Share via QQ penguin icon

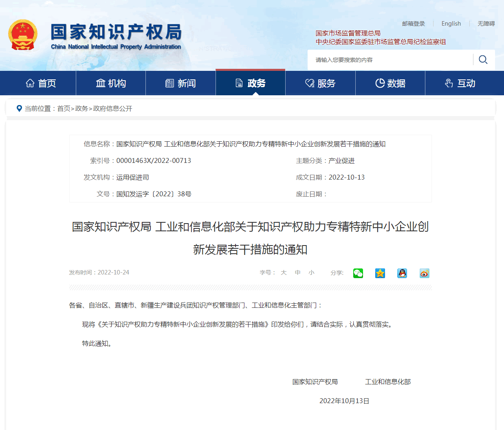pyautogui.click(x=402, y=273)
